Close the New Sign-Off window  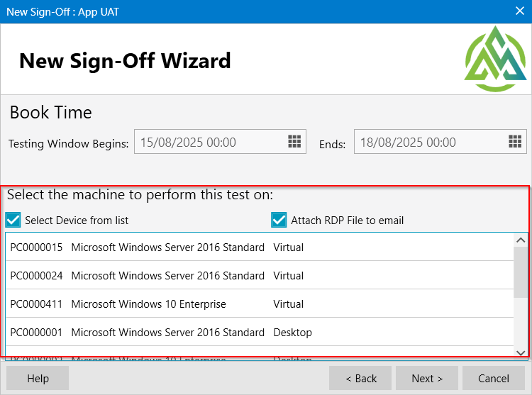click(x=520, y=11)
